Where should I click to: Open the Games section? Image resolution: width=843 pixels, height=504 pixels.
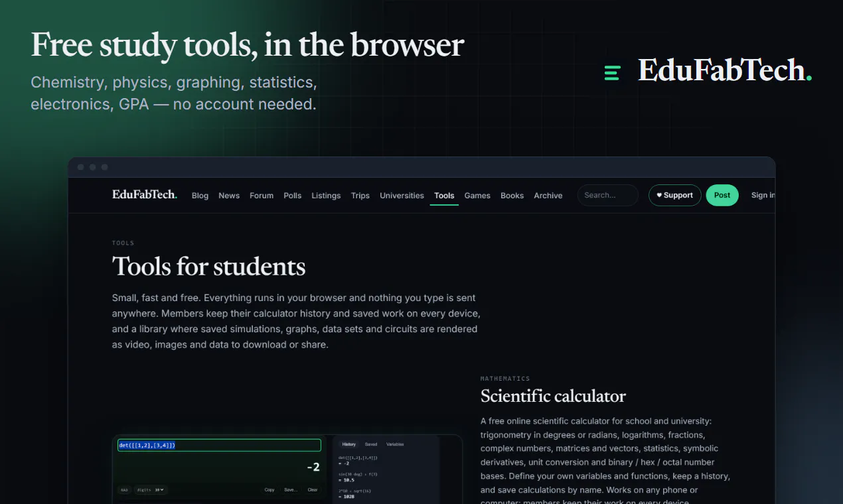(477, 196)
